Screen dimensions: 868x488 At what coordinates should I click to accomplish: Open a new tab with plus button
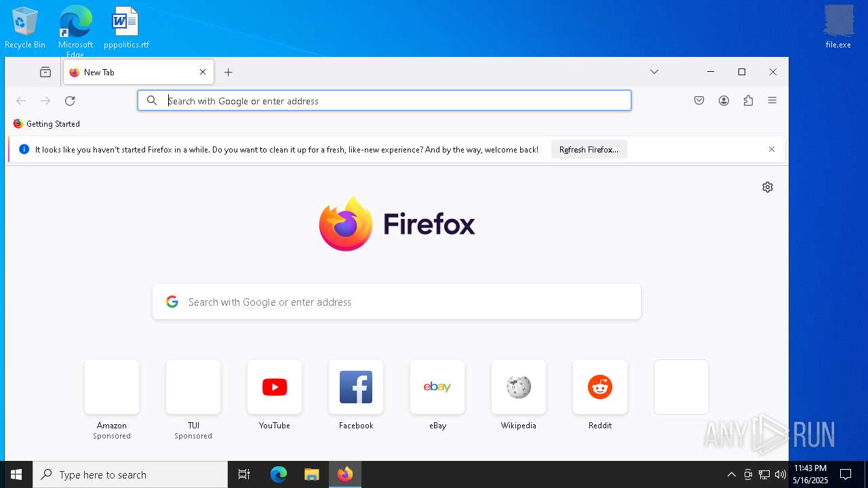click(229, 72)
